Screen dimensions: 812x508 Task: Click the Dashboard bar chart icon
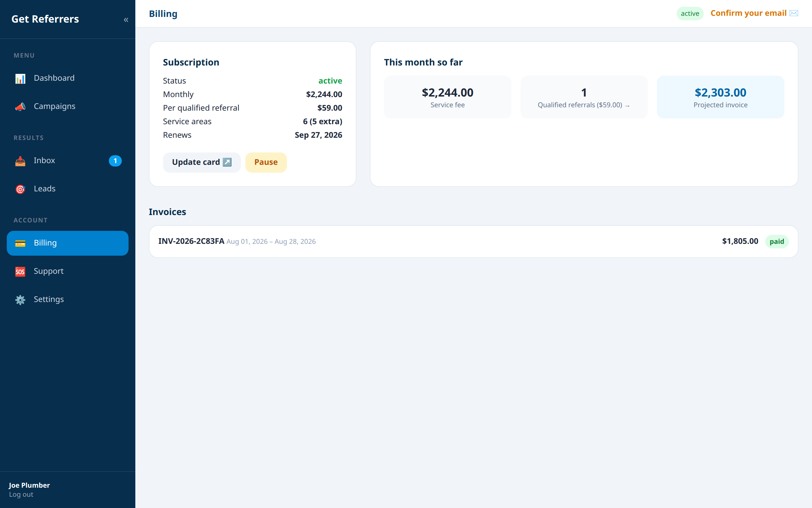[20, 78]
